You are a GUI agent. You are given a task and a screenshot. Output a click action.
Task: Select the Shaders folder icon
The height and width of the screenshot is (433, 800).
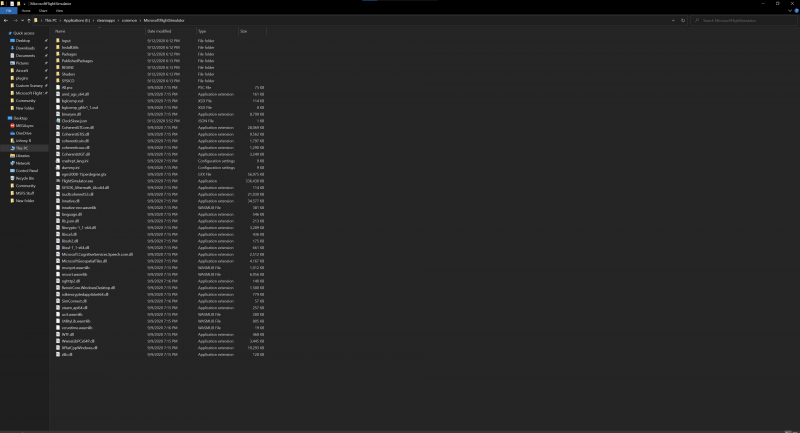tap(58, 74)
